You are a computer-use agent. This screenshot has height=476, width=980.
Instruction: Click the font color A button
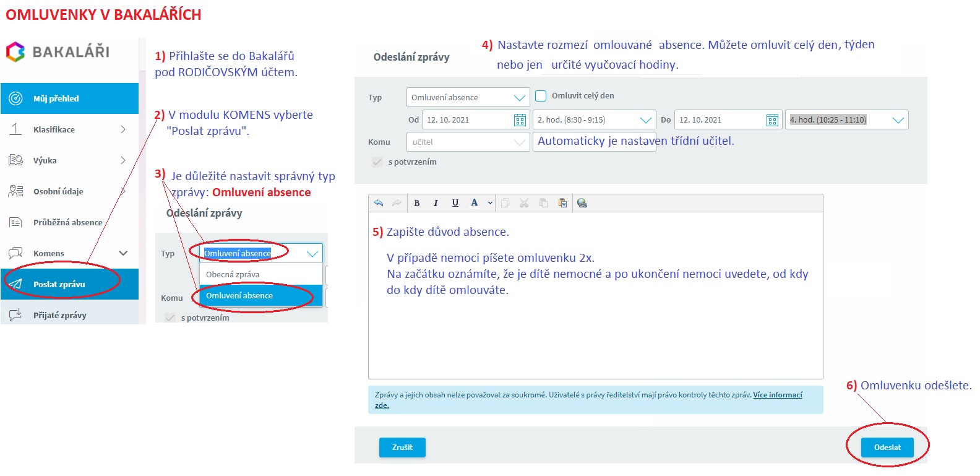click(475, 203)
